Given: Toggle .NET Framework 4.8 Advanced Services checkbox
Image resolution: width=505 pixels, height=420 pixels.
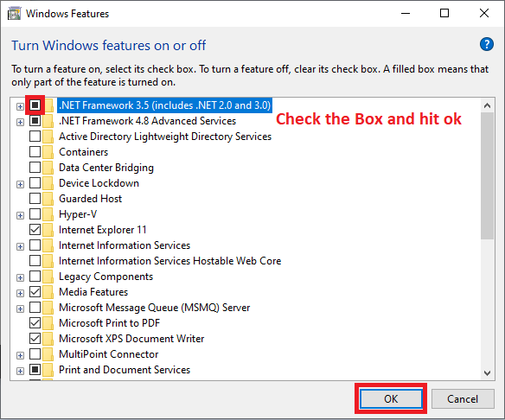Looking at the screenshot, I should coord(35,121).
